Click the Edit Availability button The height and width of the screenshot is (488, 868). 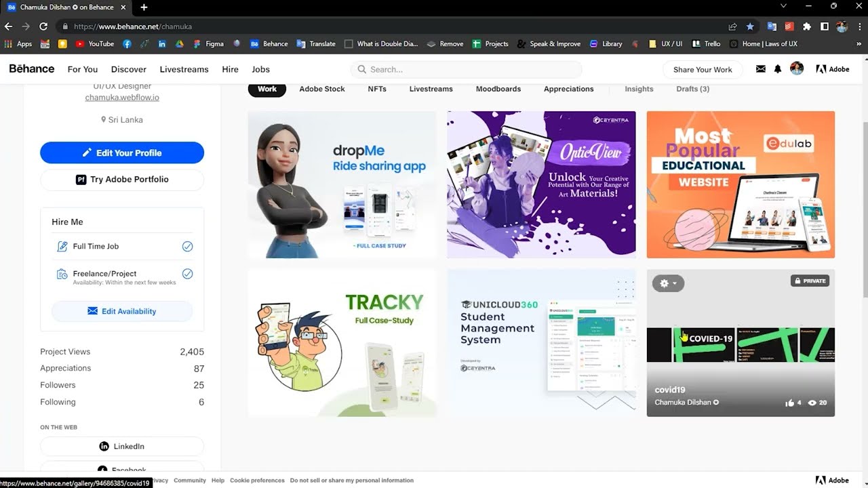click(122, 311)
